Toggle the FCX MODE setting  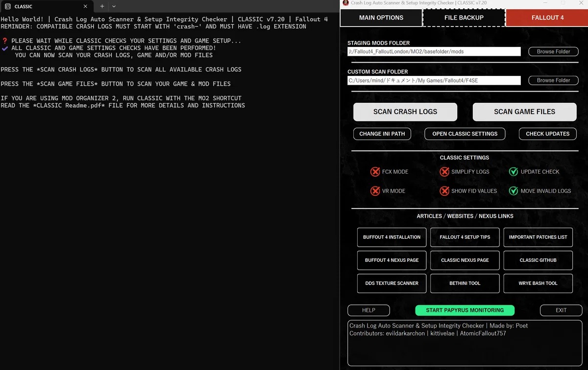[389, 172]
